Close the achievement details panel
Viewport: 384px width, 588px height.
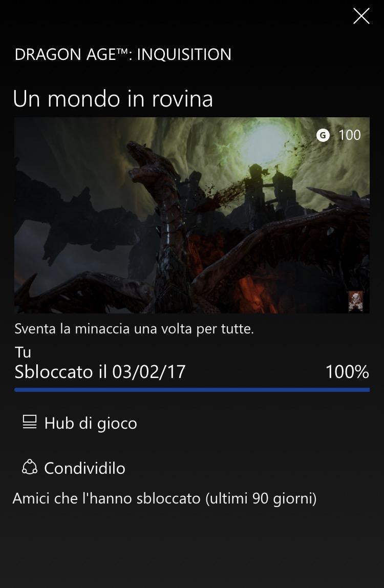pyautogui.click(x=361, y=16)
